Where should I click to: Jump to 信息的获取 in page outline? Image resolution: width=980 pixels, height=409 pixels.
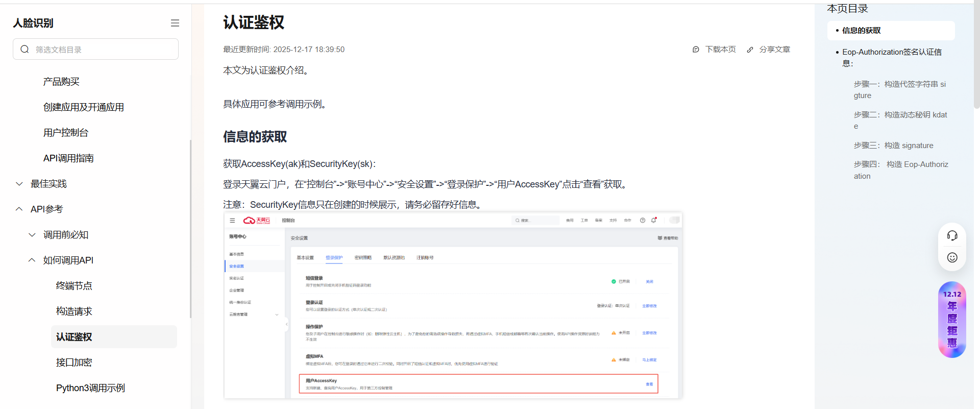pos(891,31)
